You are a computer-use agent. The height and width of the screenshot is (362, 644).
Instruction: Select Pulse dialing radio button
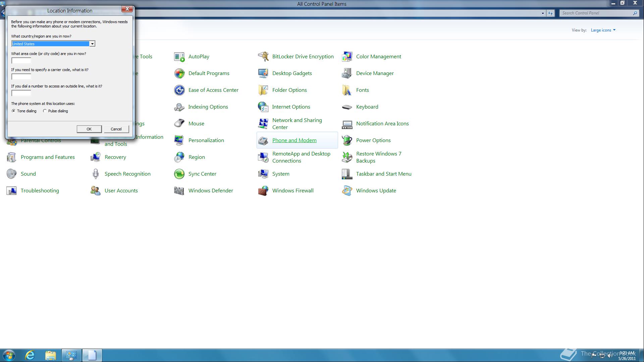tap(45, 111)
